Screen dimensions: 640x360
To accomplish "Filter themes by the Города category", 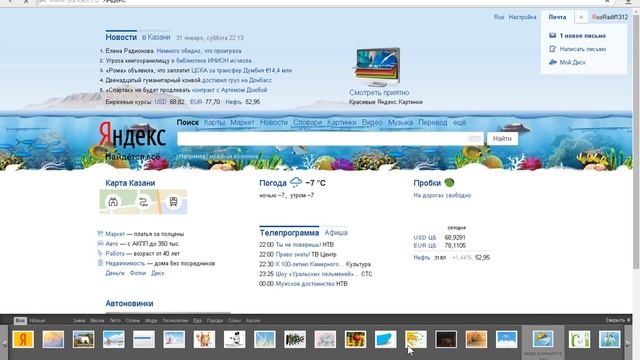I will pos(215,320).
